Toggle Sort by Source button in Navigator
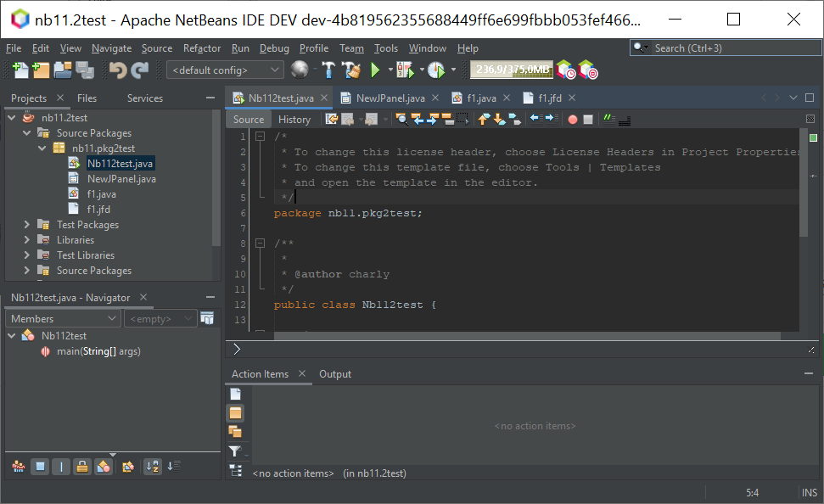The height and width of the screenshot is (504, 824). (174, 466)
